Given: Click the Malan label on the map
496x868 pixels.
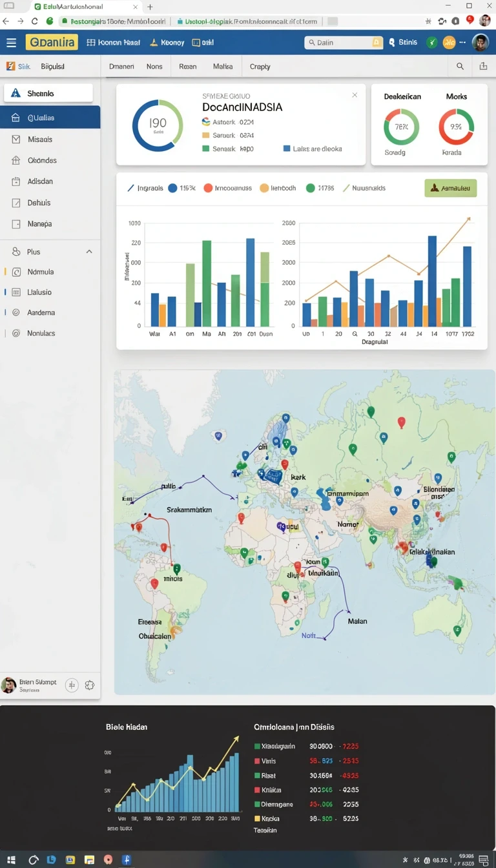Looking at the screenshot, I should tap(357, 621).
